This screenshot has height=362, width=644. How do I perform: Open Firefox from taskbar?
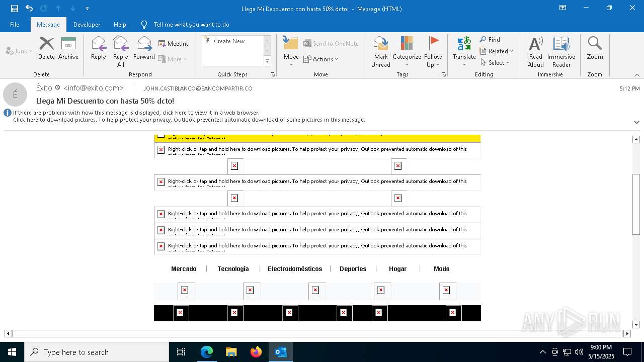click(x=256, y=352)
